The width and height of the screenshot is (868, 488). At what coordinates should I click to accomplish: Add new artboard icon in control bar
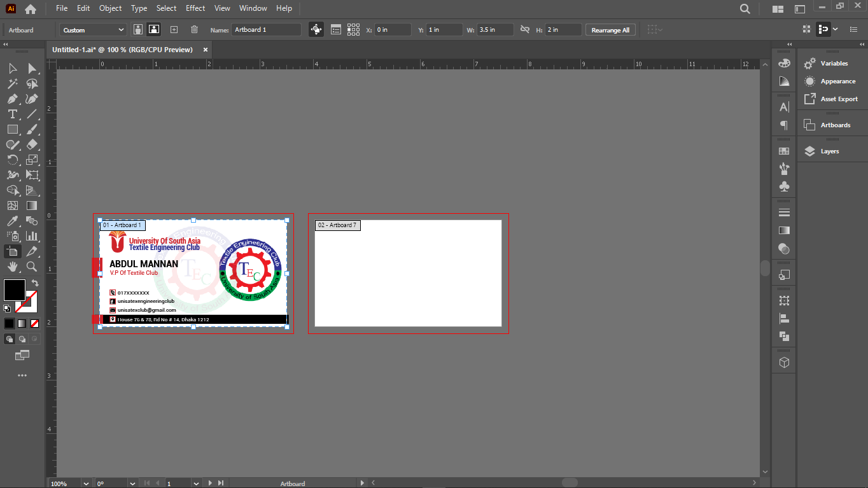tap(174, 30)
